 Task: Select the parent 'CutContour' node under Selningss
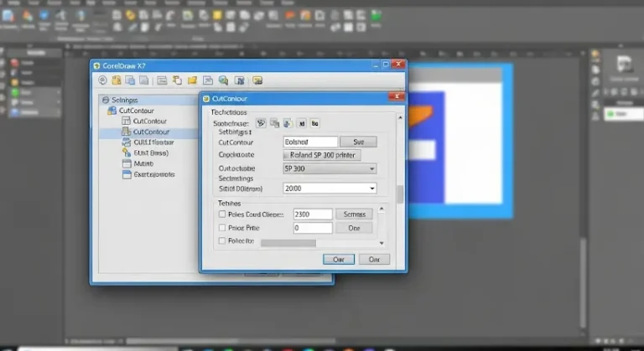click(x=137, y=111)
